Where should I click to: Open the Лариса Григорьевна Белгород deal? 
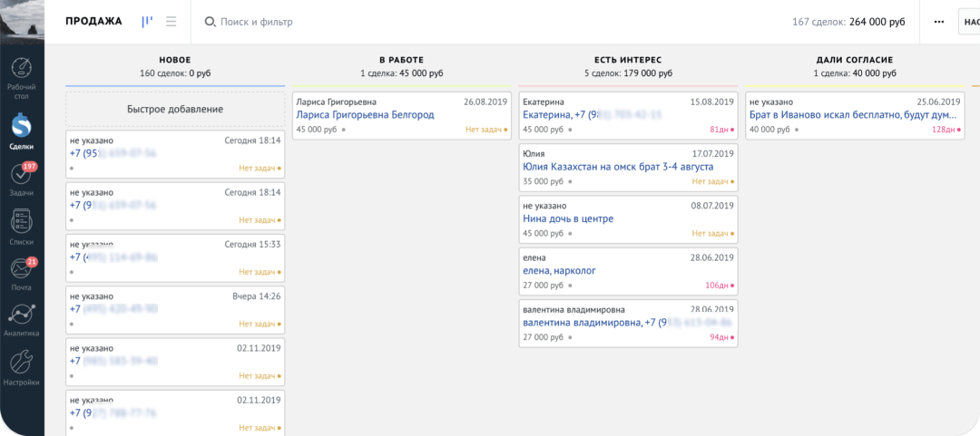point(365,115)
